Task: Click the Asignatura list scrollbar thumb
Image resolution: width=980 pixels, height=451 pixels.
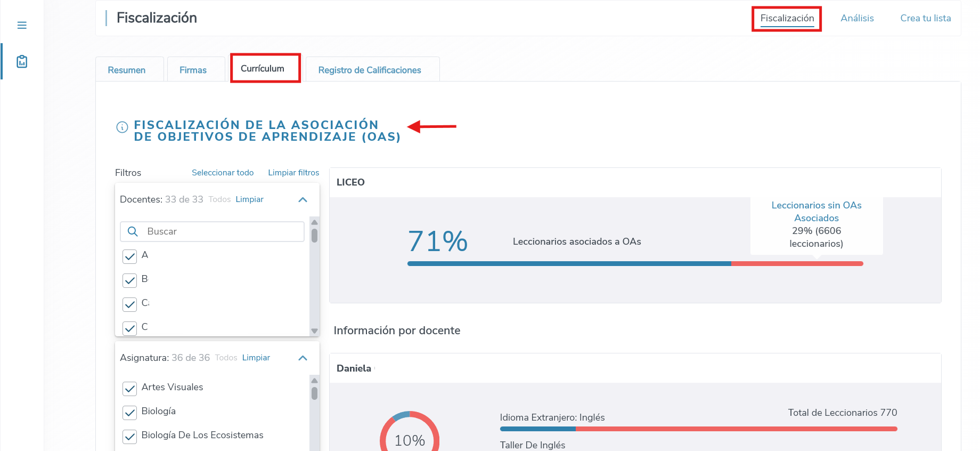Action: click(x=314, y=393)
